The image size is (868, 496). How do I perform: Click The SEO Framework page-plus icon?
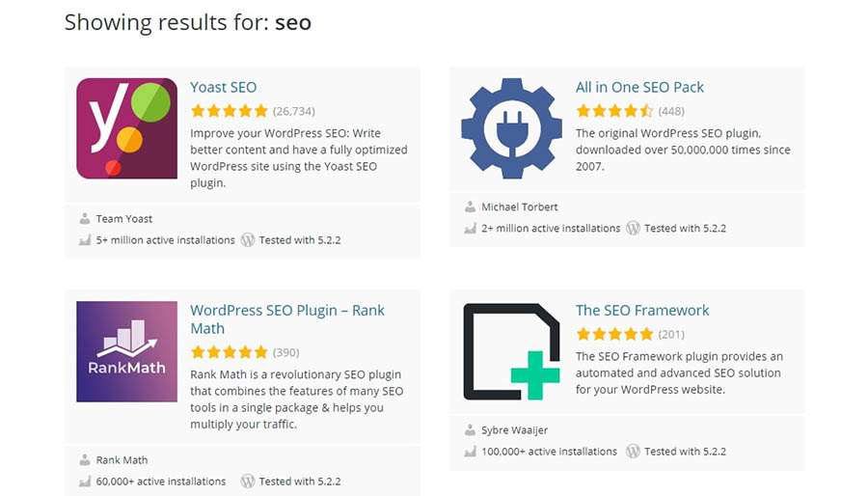pyautogui.click(x=511, y=351)
